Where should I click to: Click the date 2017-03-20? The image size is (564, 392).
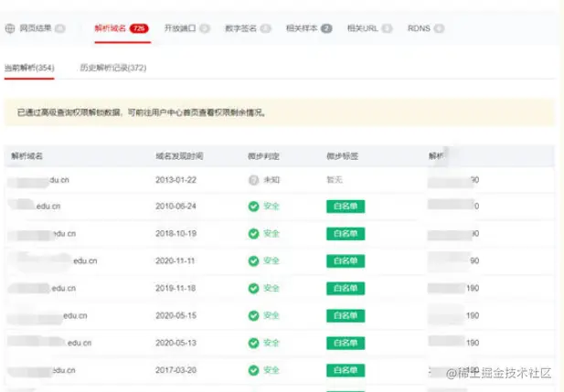click(176, 370)
